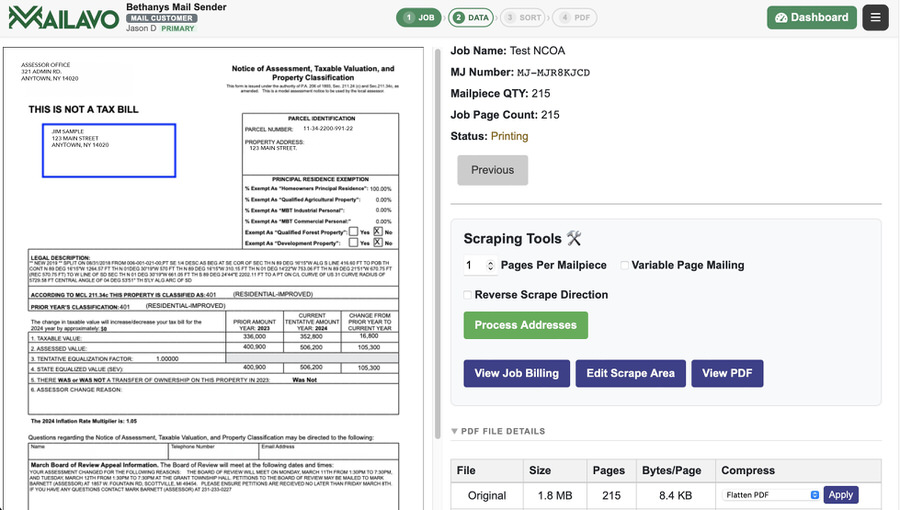
Task: Click the Scraping Tools hammer-wrench icon
Action: tap(574, 238)
